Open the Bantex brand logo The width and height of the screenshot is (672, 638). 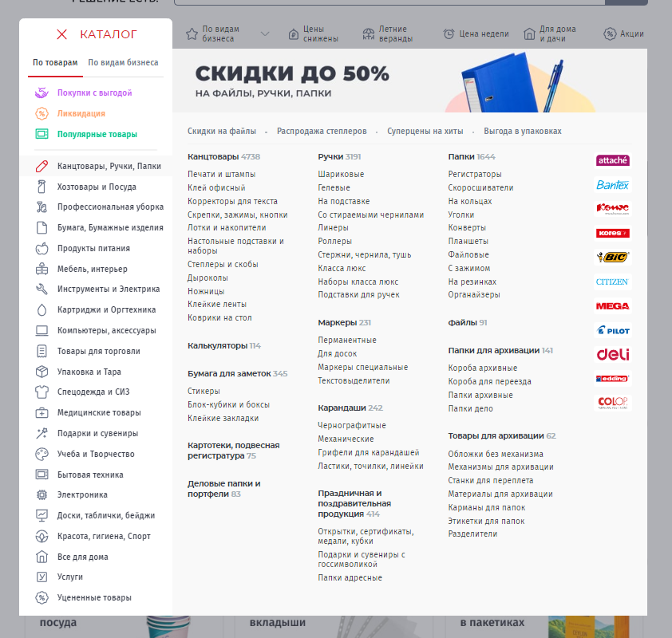pos(612,185)
